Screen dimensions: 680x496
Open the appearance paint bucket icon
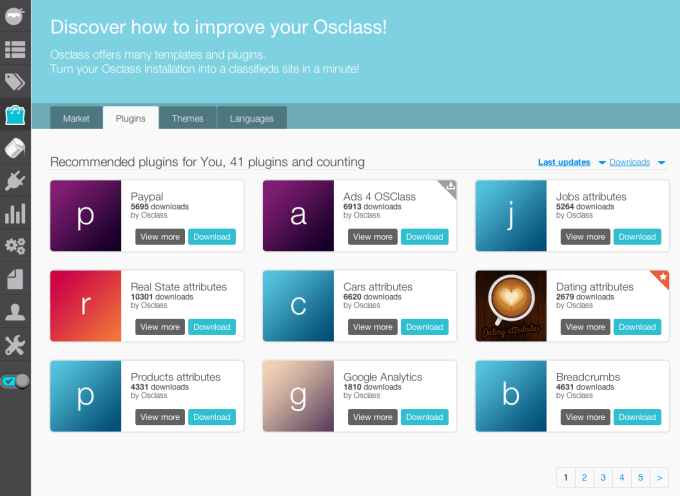(15, 147)
